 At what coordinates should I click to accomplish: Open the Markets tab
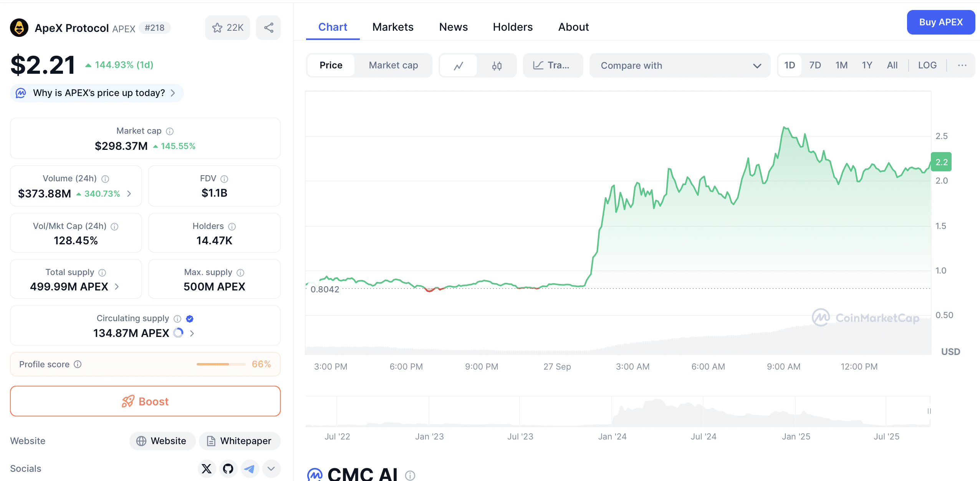[x=393, y=27]
